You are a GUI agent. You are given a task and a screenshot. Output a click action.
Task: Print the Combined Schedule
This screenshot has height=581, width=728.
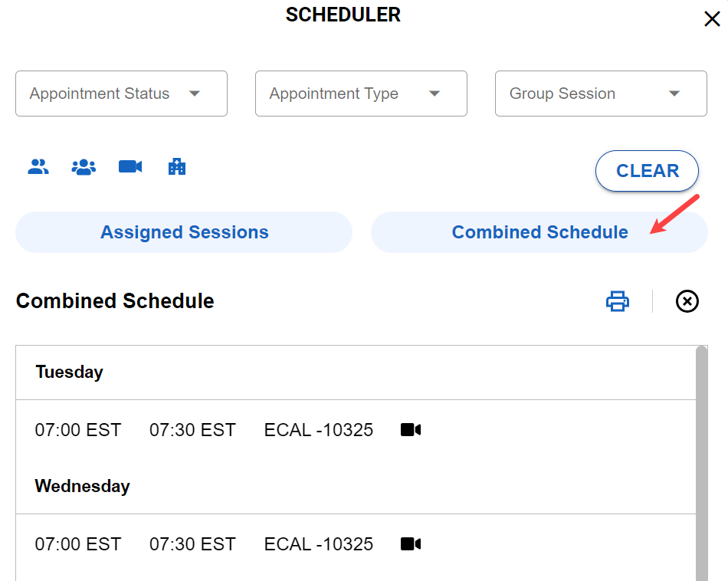618,301
